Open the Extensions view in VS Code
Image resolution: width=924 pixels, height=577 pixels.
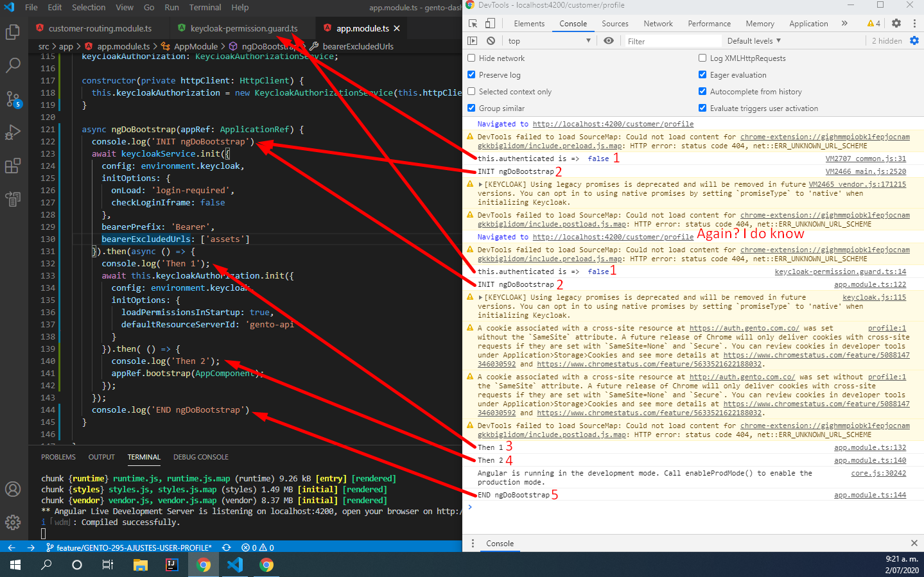(x=13, y=165)
